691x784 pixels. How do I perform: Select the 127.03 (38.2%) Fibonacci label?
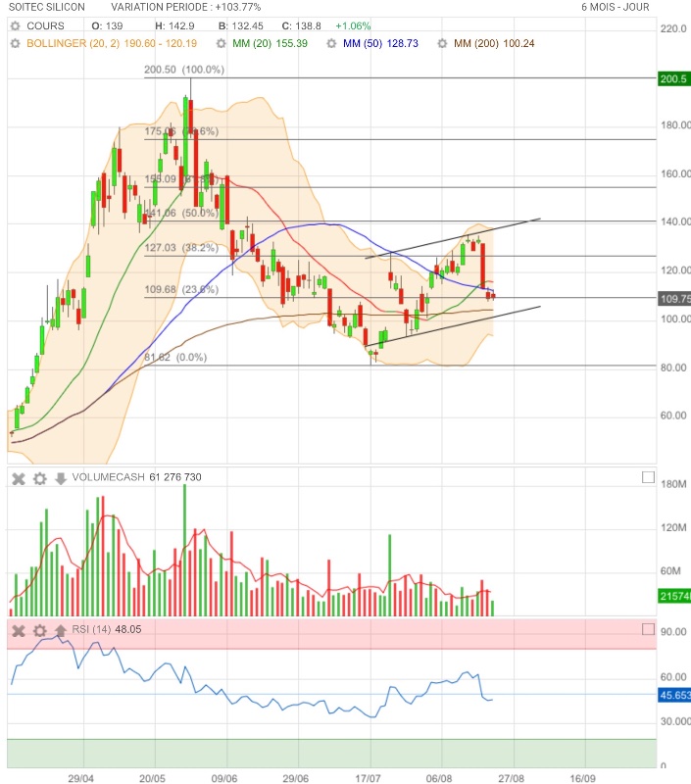click(x=181, y=248)
